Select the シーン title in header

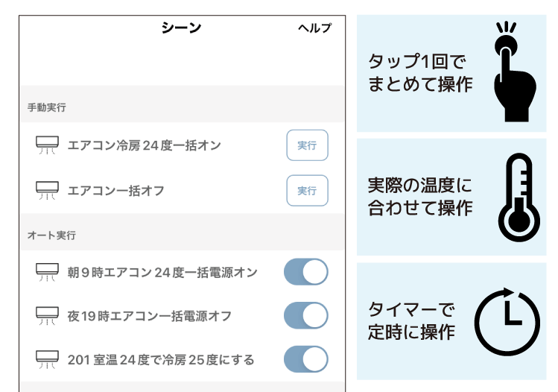[x=181, y=28]
